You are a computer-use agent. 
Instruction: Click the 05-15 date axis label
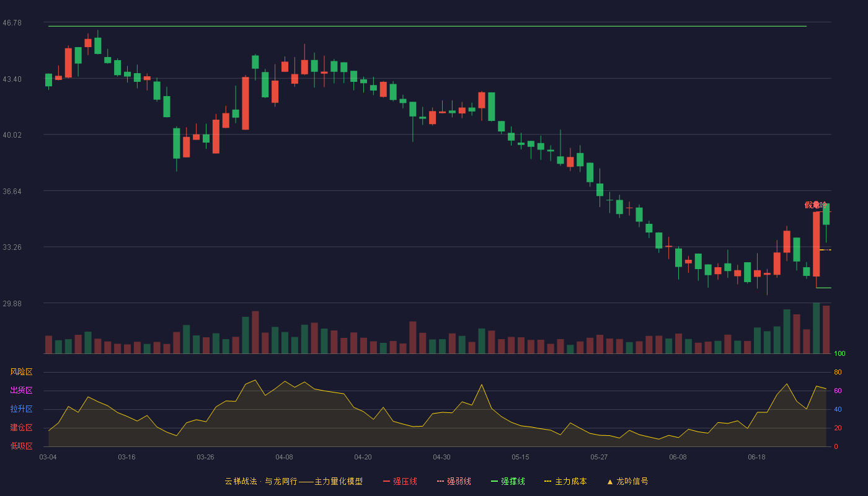(520, 457)
